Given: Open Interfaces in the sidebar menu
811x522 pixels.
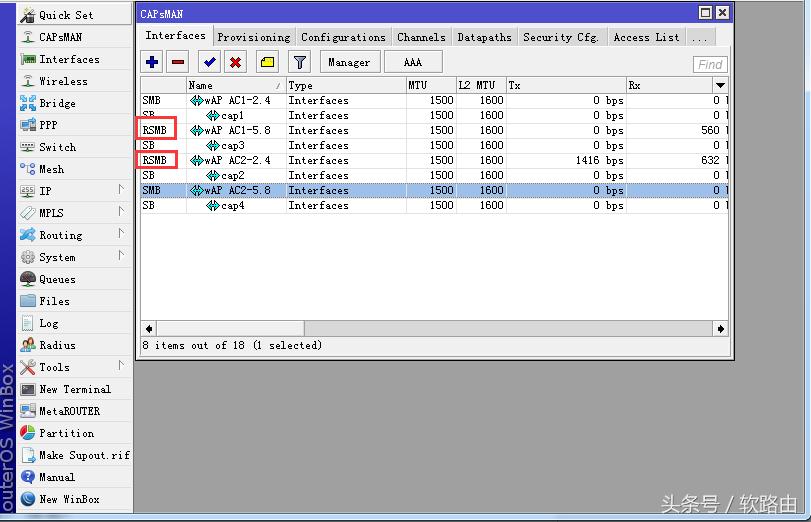Looking at the screenshot, I should (75, 59).
